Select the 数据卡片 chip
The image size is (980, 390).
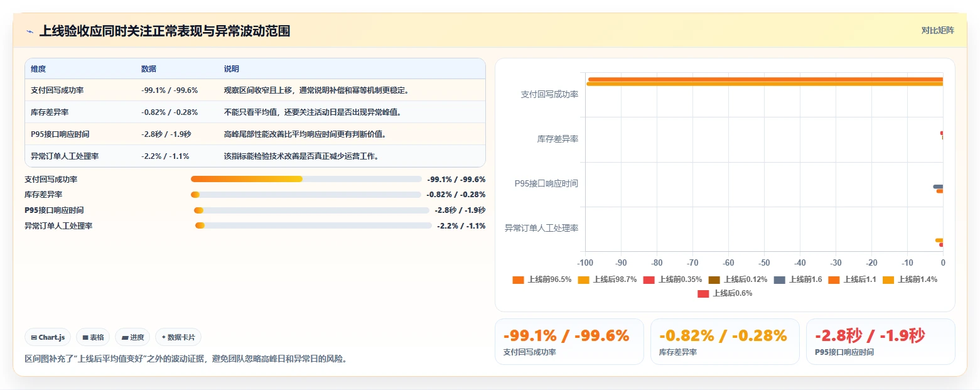click(x=178, y=337)
